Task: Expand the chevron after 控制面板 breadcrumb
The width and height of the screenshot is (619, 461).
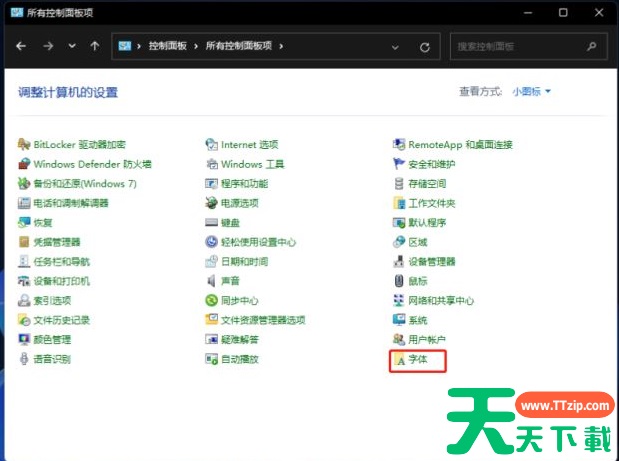Action: 196,46
